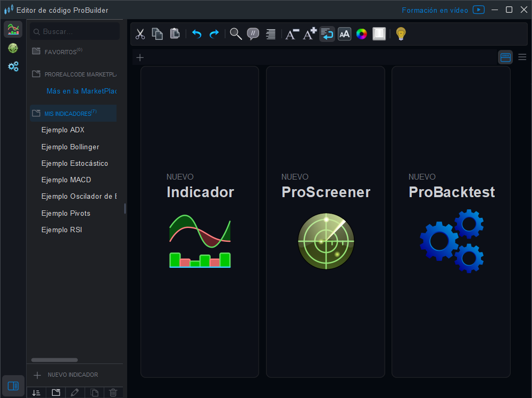Maximize the ProBuilder window

509,10
